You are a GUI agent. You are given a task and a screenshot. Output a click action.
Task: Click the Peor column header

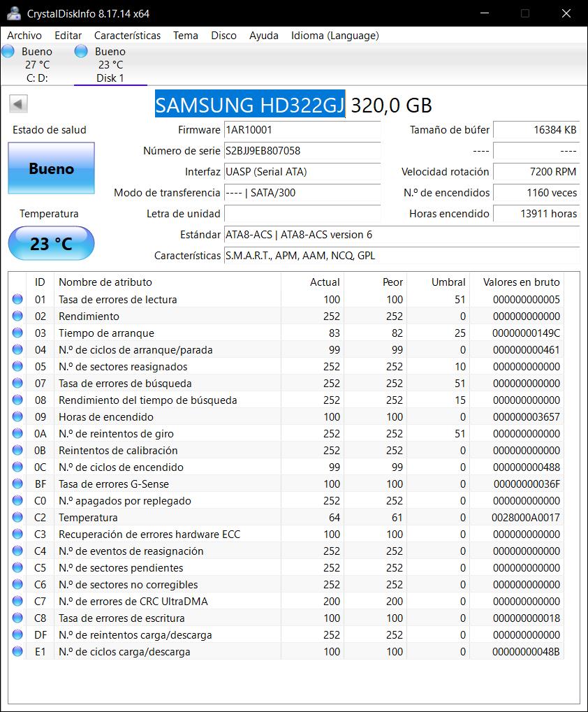pos(375,282)
